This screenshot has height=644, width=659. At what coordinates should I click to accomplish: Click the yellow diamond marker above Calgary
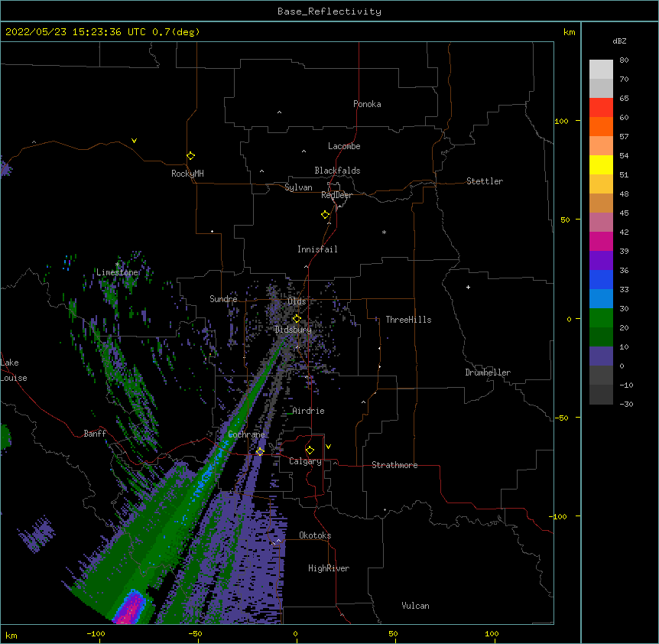pos(310,450)
